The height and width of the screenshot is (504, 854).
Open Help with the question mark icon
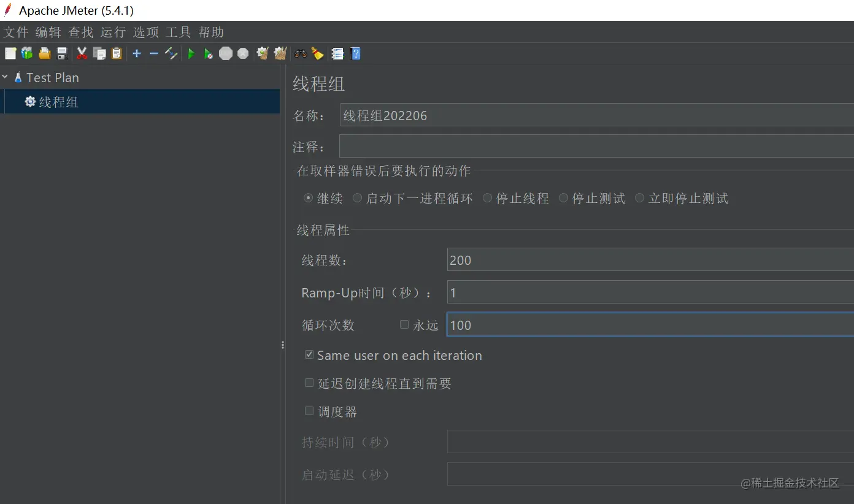pyautogui.click(x=355, y=54)
